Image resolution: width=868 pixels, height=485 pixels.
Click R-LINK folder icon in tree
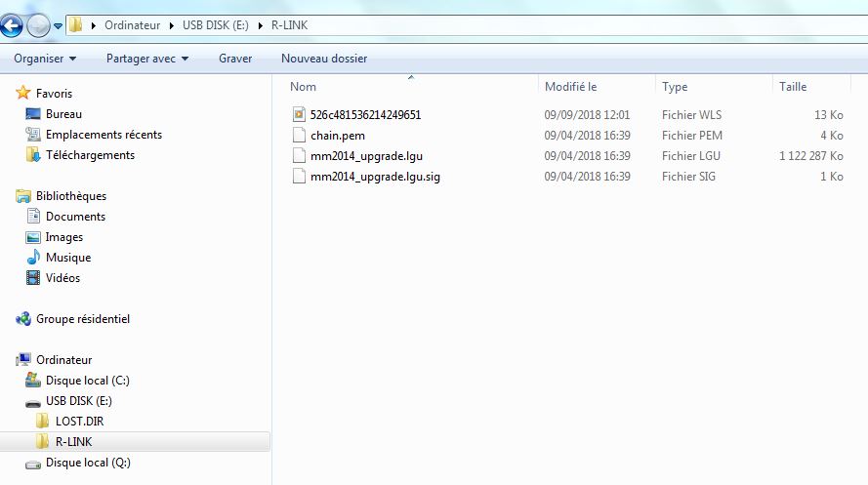click(43, 441)
